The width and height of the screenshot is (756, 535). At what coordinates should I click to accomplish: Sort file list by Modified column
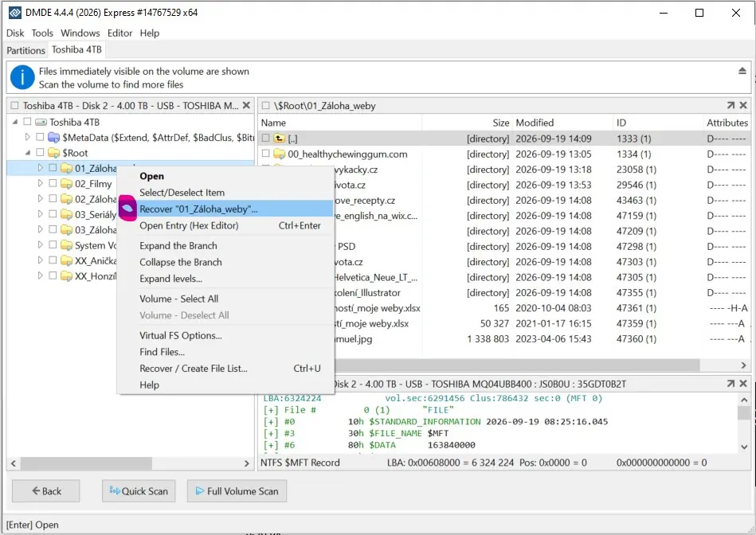pyautogui.click(x=561, y=123)
